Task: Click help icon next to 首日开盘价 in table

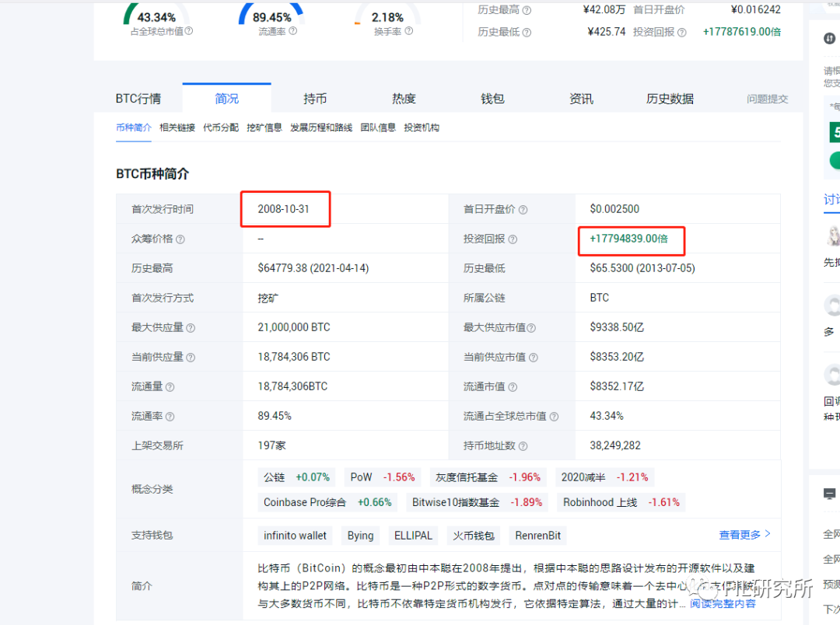Action: click(x=523, y=210)
